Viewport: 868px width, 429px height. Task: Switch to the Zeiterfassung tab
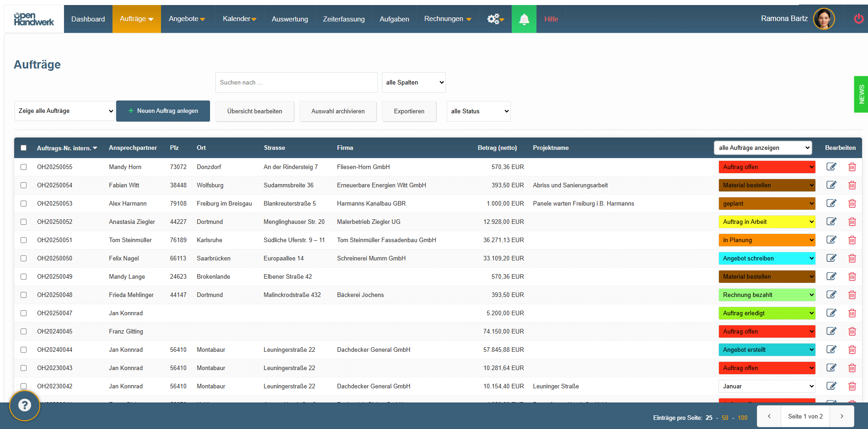click(343, 19)
